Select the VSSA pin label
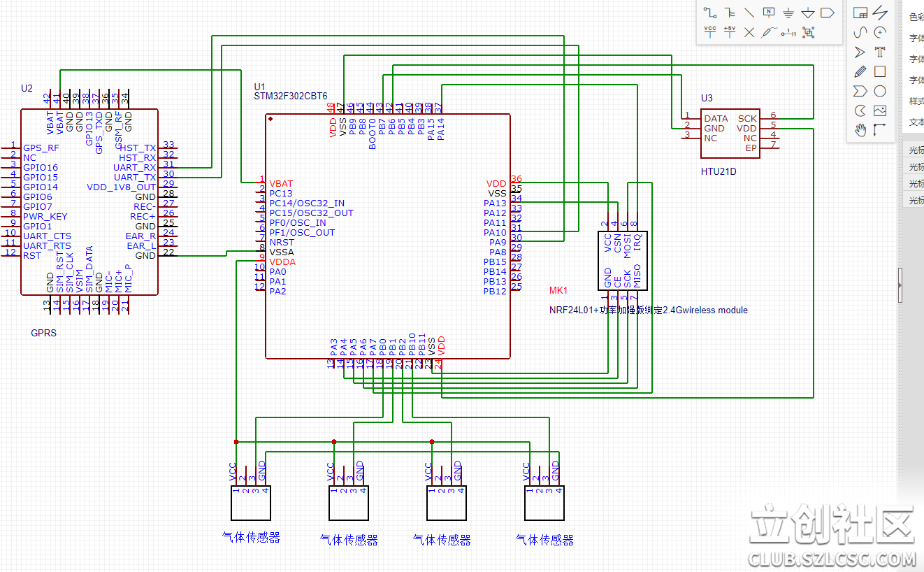Image resolution: width=924 pixels, height=572 pixels. (x=282, y=252)
